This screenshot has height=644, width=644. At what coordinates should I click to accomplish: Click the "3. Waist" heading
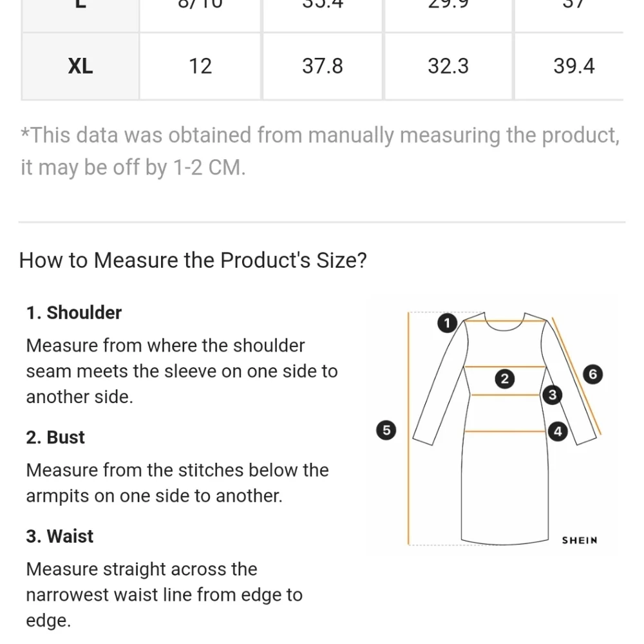tap(60, 536)
